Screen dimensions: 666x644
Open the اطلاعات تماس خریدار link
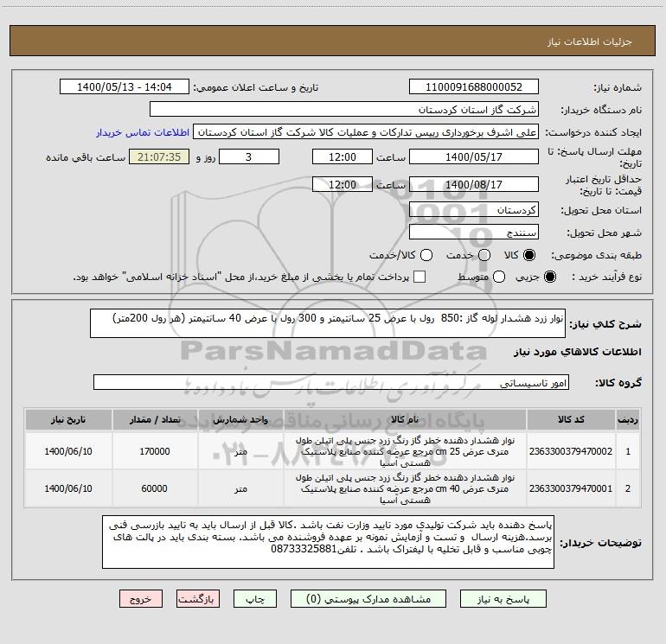point(143,132)
